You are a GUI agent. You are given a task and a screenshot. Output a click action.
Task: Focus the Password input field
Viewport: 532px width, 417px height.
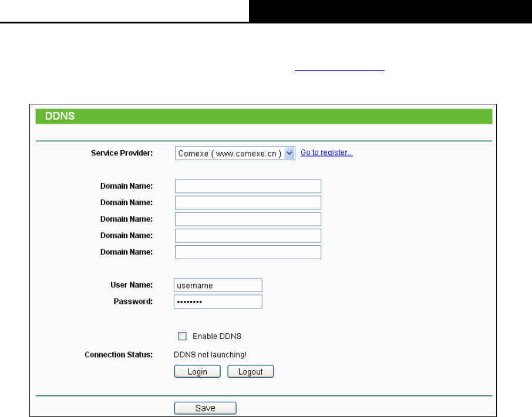point(218,301)
